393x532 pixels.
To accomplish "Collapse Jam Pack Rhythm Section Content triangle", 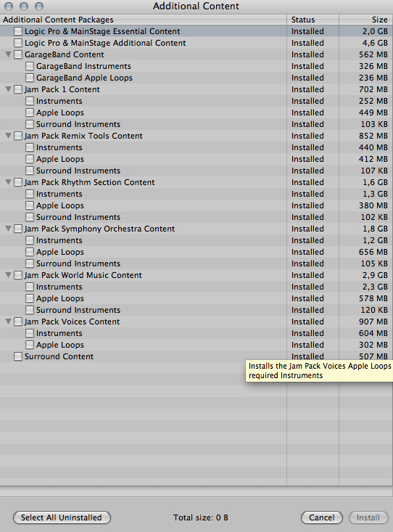I will point(9,182).
